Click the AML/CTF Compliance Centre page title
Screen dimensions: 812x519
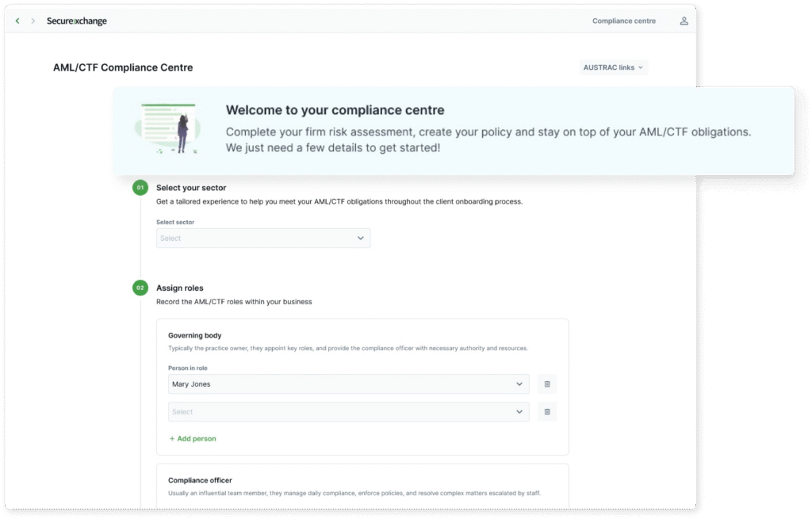point(123,68)
